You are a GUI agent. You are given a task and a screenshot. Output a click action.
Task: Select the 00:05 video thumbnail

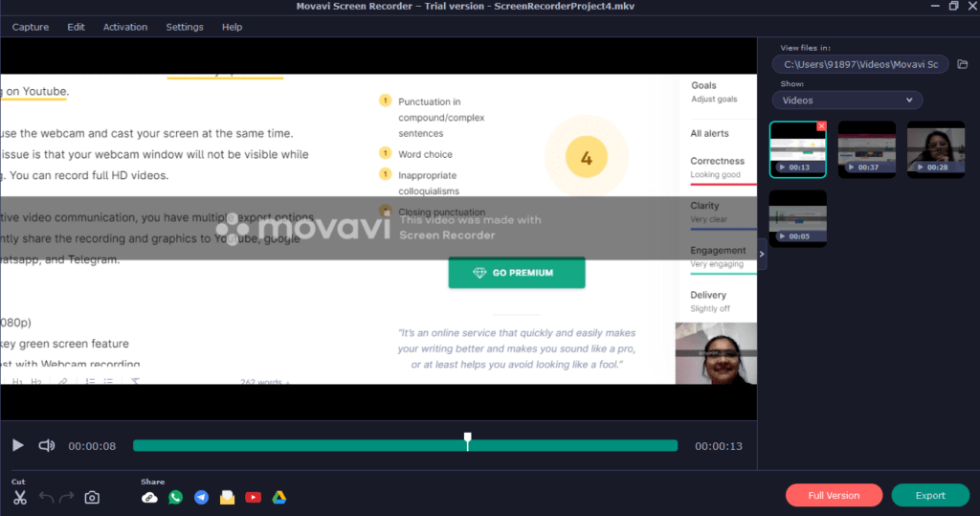coord(797,218)
